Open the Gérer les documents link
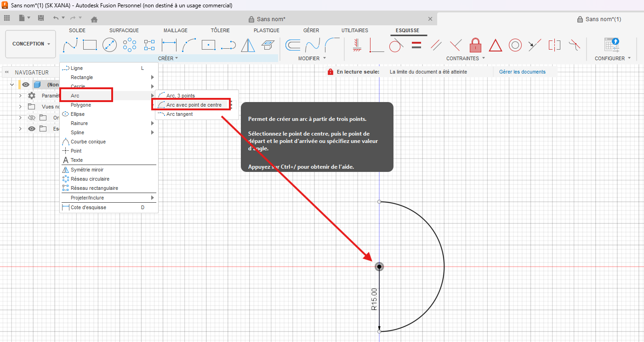Screen dimensions: 644x342 click(x=522, y=72)
